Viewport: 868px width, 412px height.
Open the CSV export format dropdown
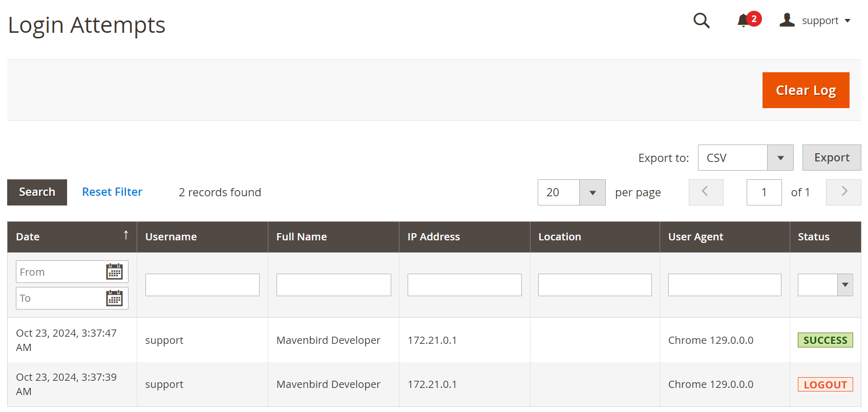click(x=746, y=158)
